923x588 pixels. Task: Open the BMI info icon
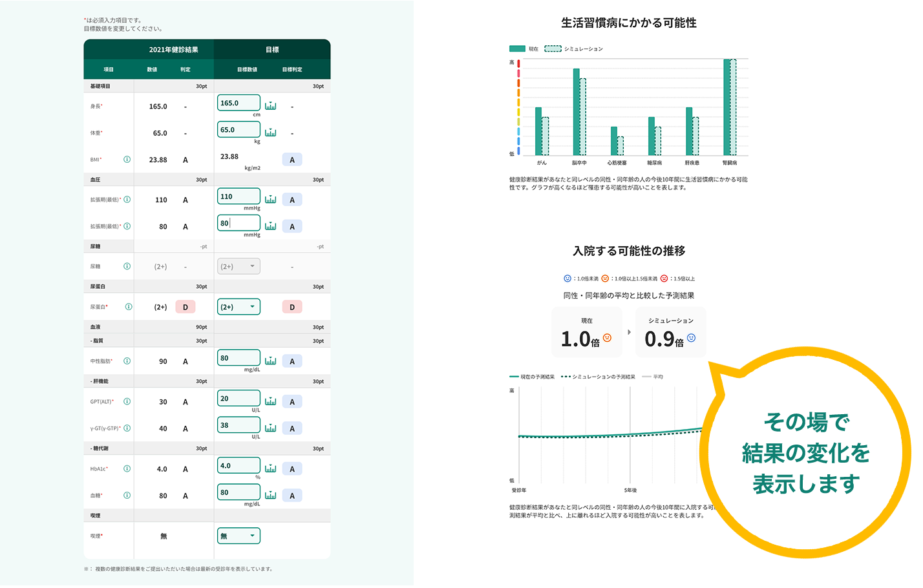tap(127, 160)
